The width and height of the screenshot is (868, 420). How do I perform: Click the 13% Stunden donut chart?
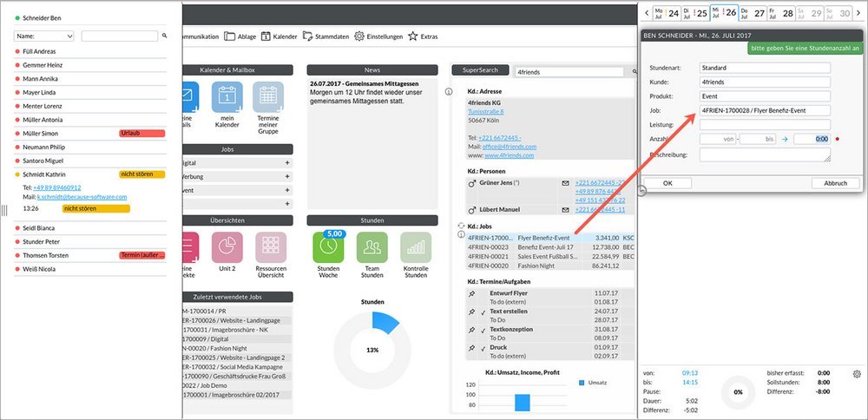(372, 351)
